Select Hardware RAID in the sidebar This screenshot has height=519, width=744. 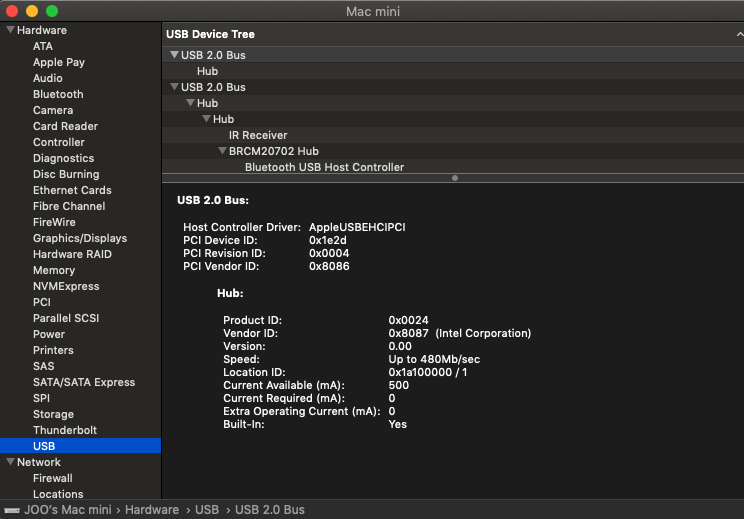click(72, 254)
